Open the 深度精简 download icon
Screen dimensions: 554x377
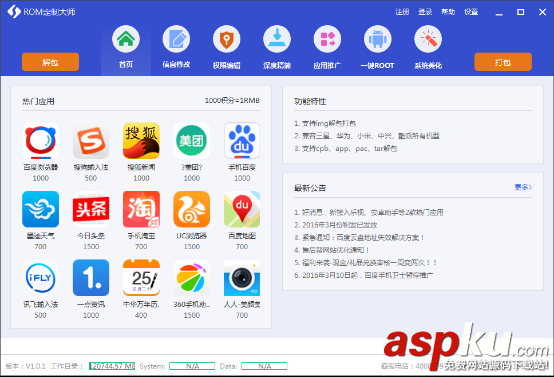(277, 39)
